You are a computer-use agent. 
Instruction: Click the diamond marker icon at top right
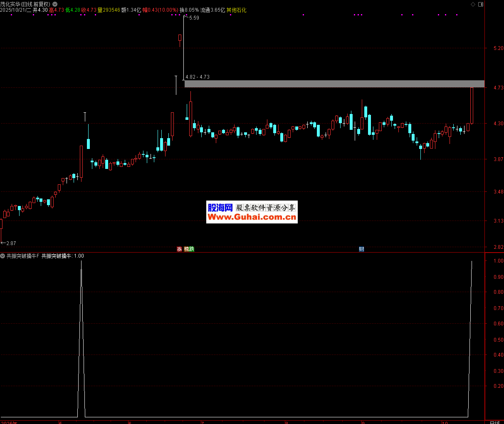click(473, 4)
